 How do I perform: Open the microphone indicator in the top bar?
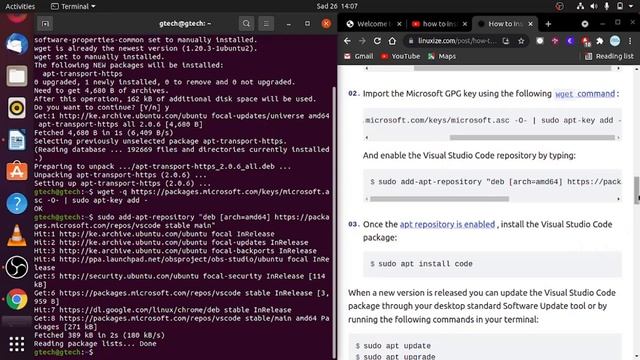[607, 6]
